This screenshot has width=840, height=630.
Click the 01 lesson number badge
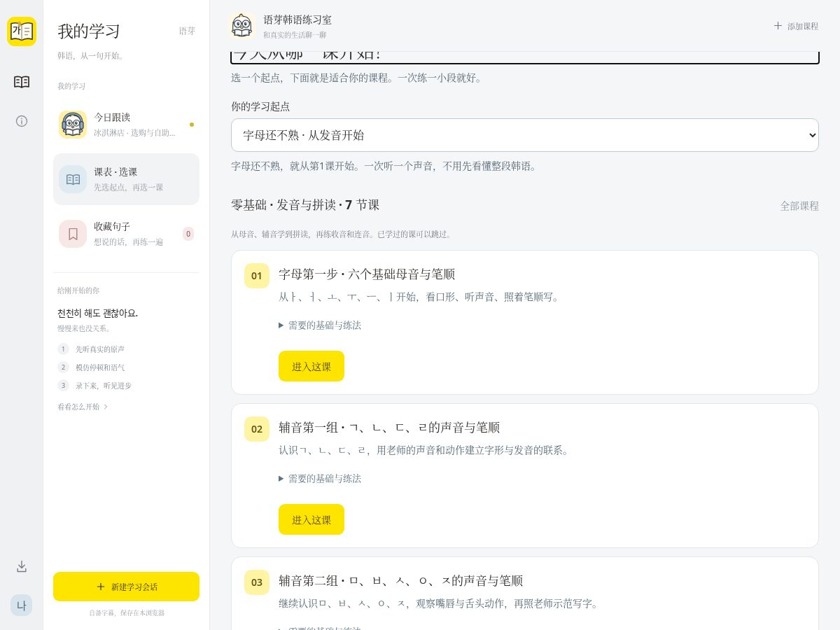click(x=257, y=276)
